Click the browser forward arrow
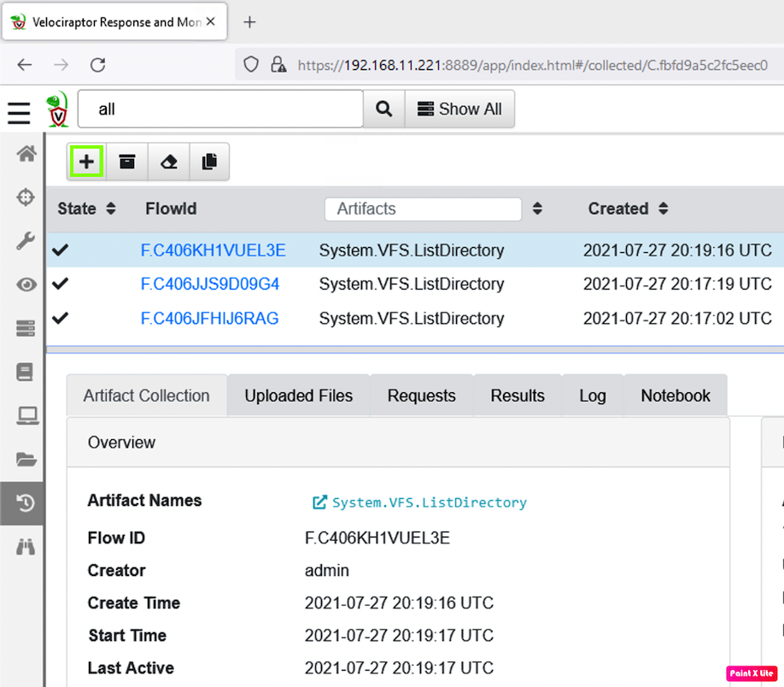 (x=61, y=65)
